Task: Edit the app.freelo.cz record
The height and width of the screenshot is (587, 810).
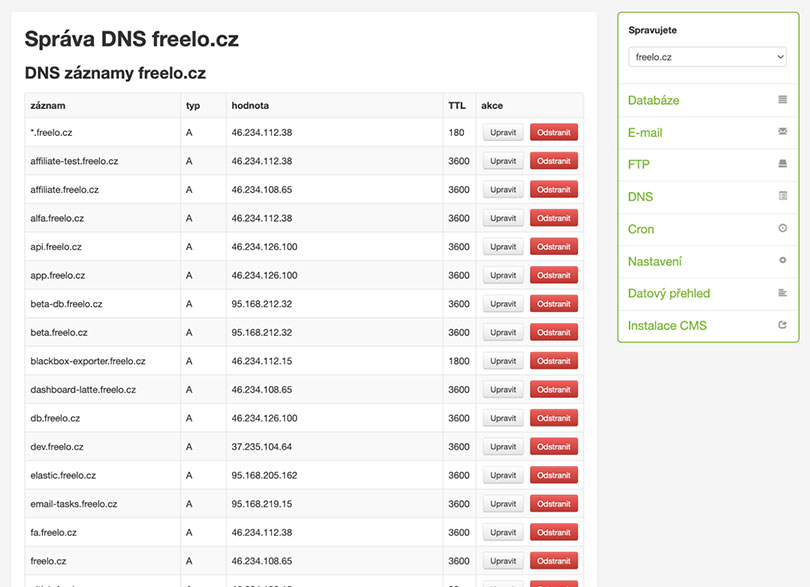Action: click(503, 275)
